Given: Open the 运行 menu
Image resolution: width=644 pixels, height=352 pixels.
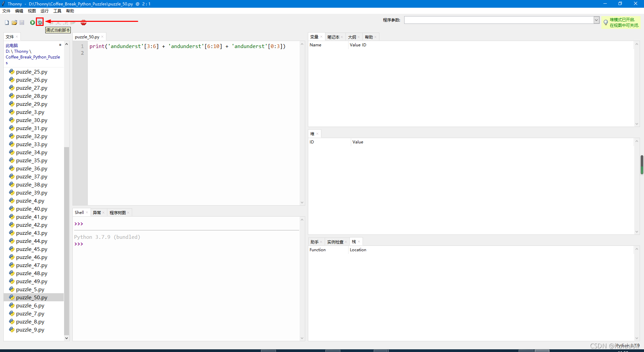Looking at the screenshot, I should coord(45,11).
